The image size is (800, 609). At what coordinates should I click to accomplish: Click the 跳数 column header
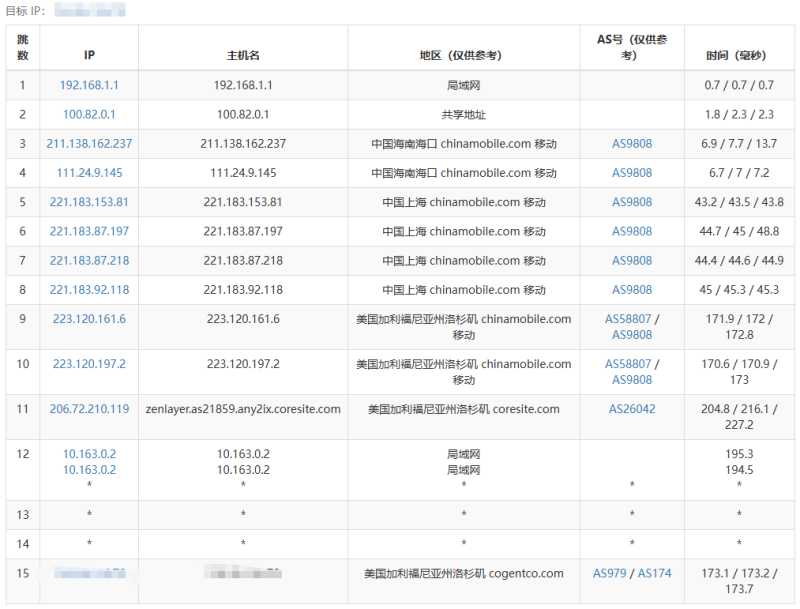[x=22, y=47]
